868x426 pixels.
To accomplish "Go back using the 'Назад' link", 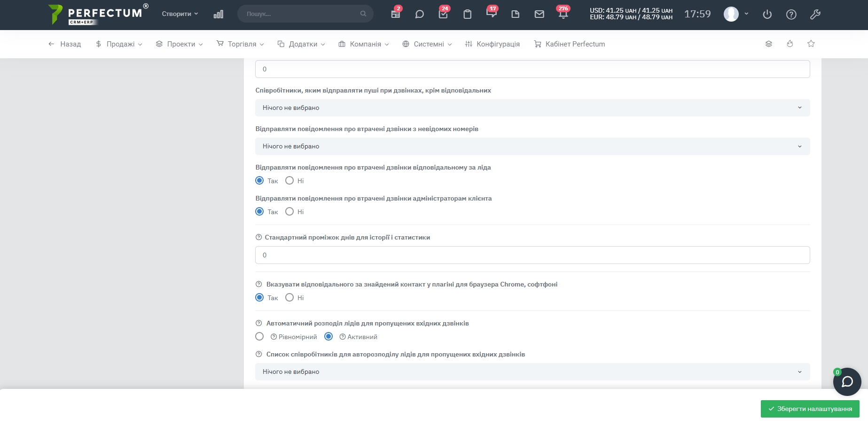I will 65,44.
